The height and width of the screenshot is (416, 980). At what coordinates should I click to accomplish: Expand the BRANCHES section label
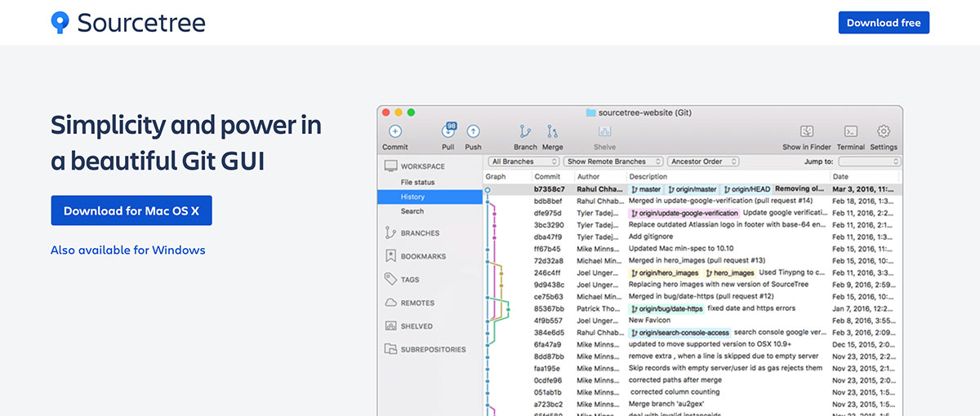pyautogui.click(x=420, y=233)
